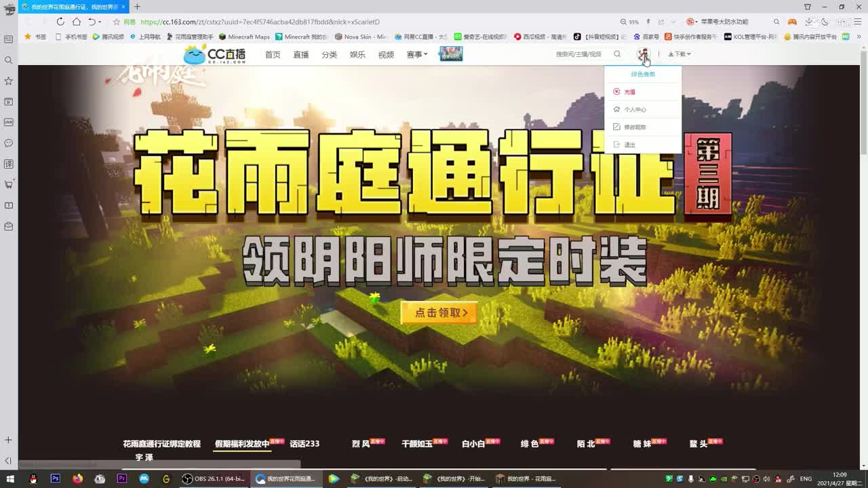This screenshot has height=488, width=868.
Task: Click the sidebar favorites star icon
Action: tap(9, 81)
